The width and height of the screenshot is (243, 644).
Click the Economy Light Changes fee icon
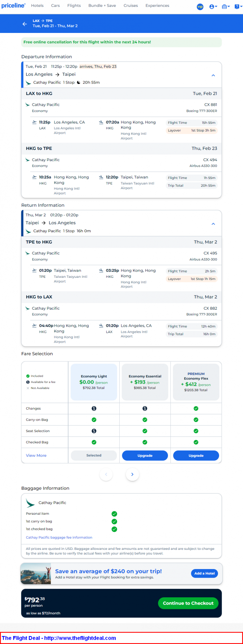[x=94, y=409]
